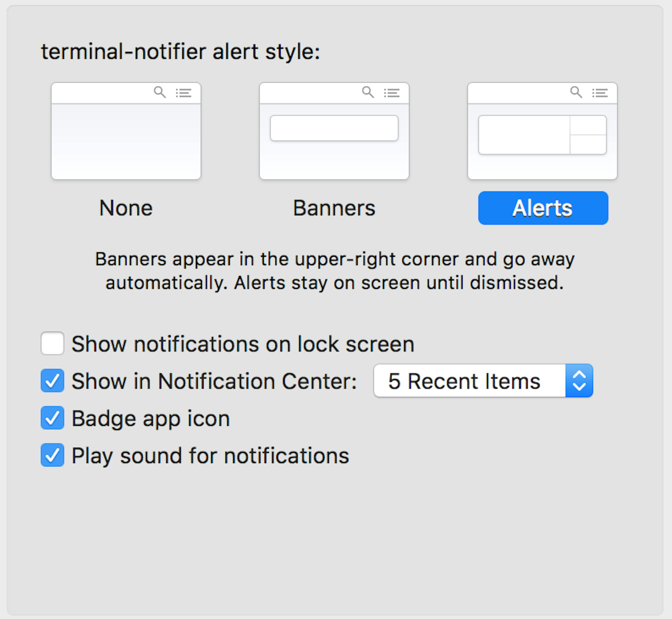Turn off Play sound for notifications
Screen dimensions: 672x619
click(53, 455)
